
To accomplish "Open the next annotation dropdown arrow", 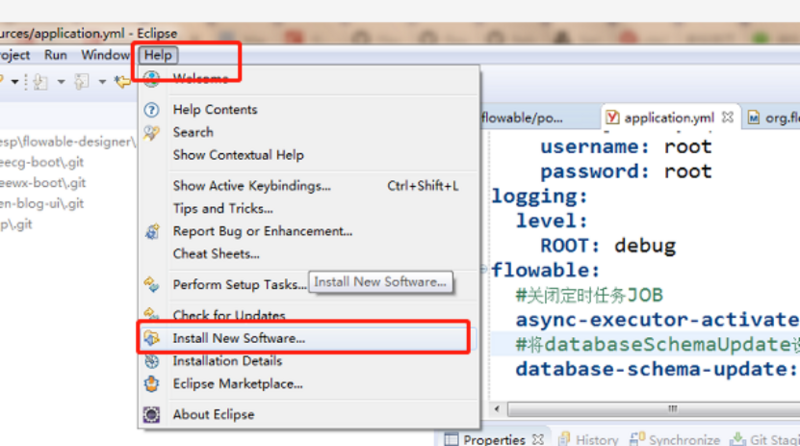I will click(x=61, y=82).
